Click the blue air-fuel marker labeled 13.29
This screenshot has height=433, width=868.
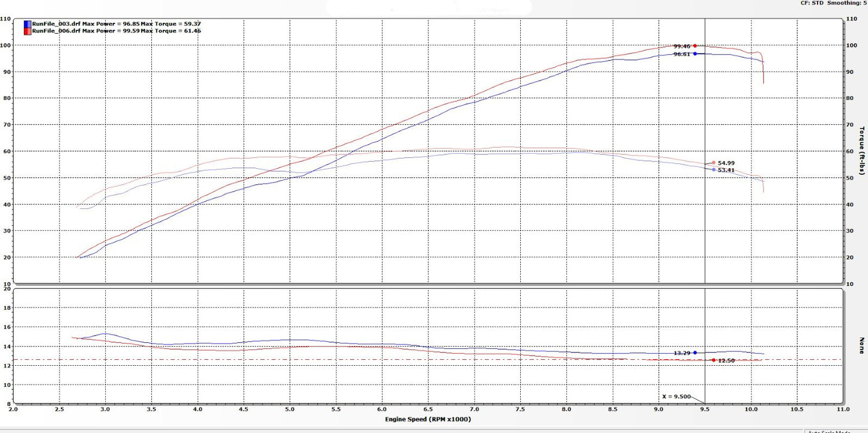[x=695, y=353]
